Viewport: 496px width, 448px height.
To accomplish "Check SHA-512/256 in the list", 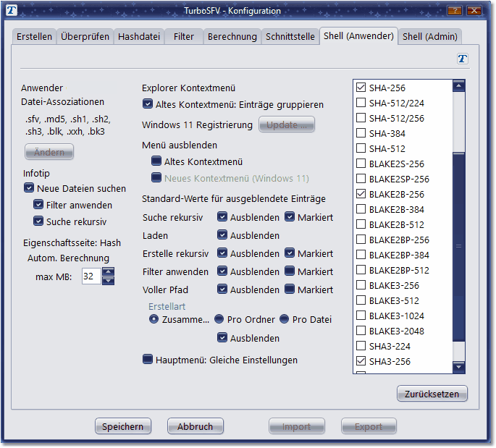I will tap(361, 118).
